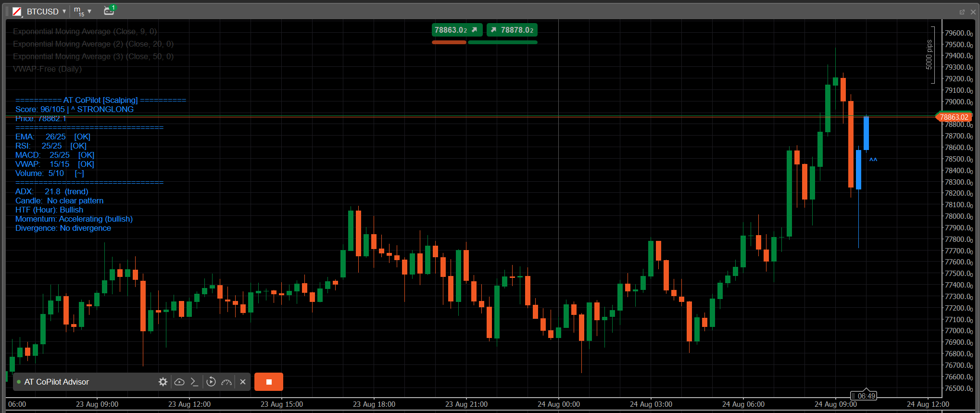The width and height of the screenshot is (980, 413).
Task: Remove AT CoPilot Advisor with the X icon
Action: tap(243, 382)
